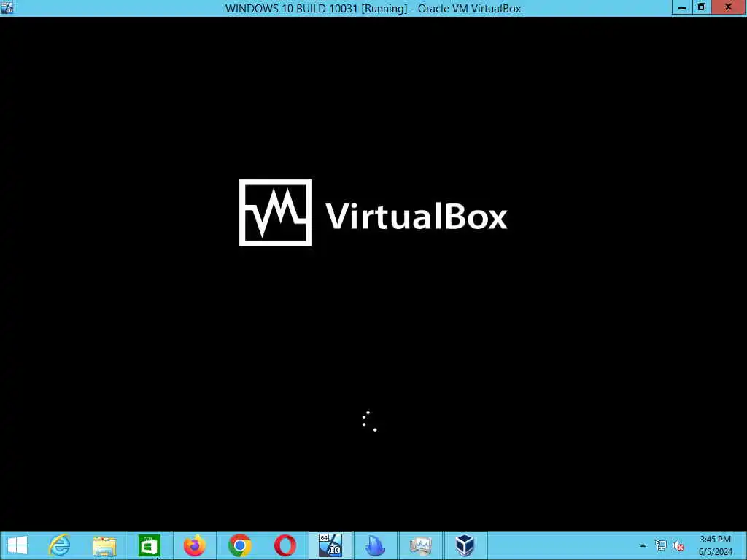Minimize the VirtualBox VM window
The image size is (747, 560).
coord(682,7)
